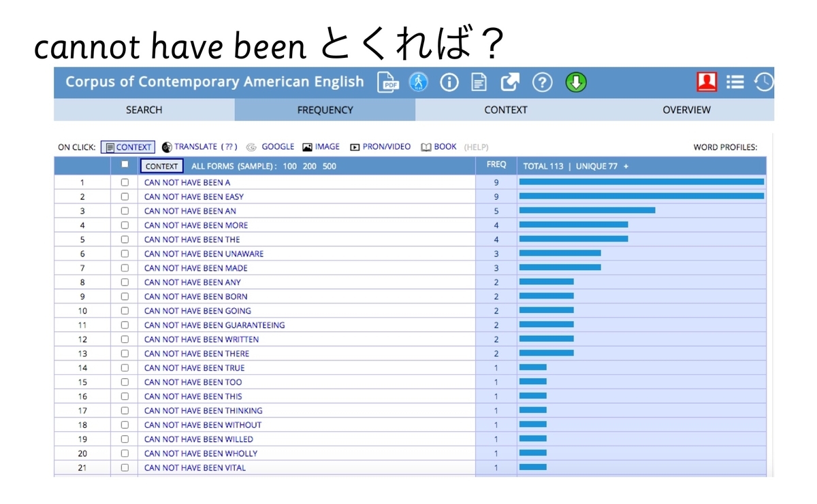Screen dimensions: 817x504
Task: Click the WORD PROFILES label
Action: [x=725, y=147]
